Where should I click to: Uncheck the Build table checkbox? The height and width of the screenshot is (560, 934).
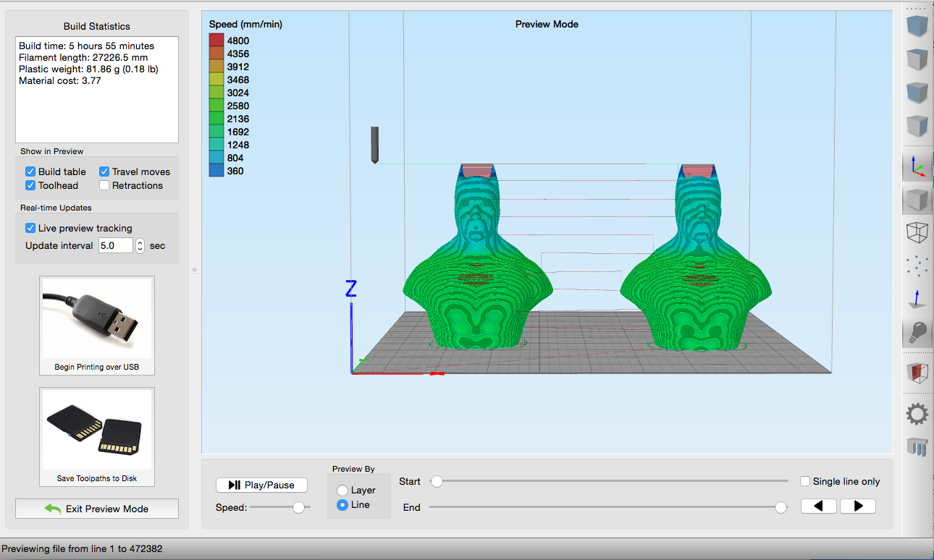point(30,171)
